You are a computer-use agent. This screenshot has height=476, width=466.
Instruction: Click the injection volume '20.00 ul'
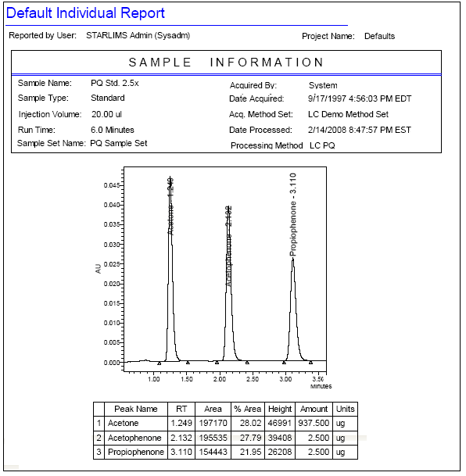coord(106,114)
